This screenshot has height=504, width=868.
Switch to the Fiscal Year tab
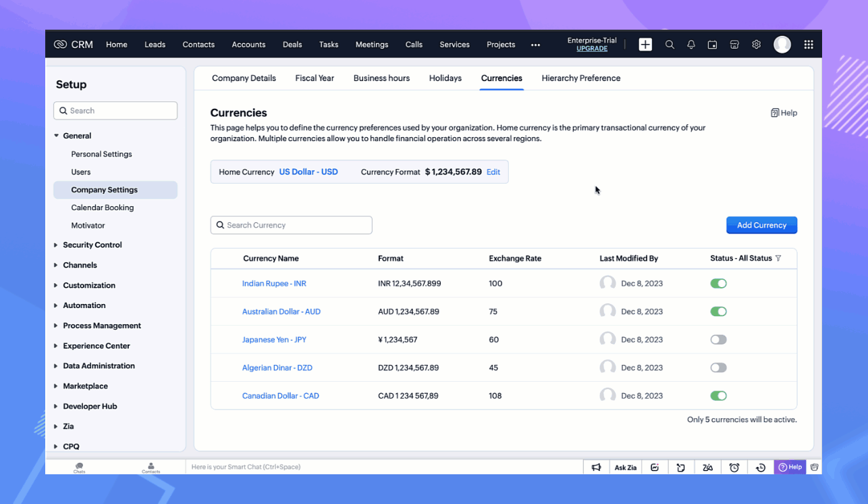tap(315, 78)
